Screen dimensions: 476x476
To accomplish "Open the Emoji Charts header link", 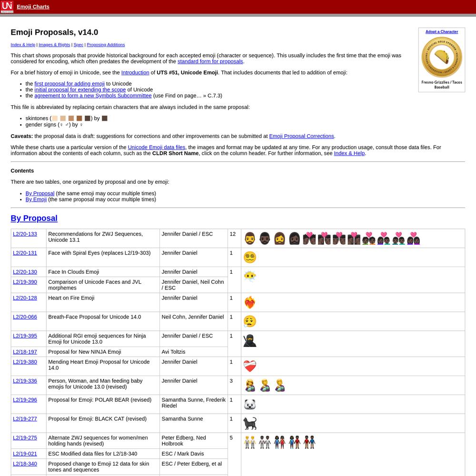I will [33, 7].
